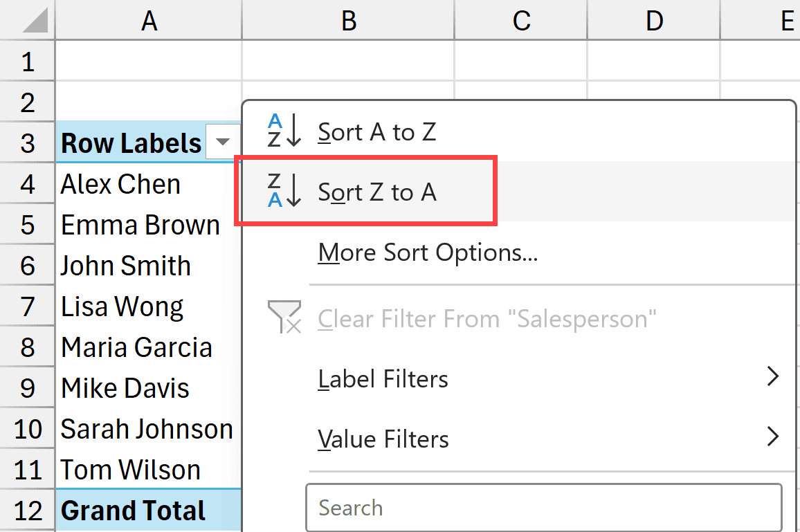Screen dimensions: 800x532
Task: Select the Emma Brown cell
Action: pyautogui.click(x=140, y=224)
